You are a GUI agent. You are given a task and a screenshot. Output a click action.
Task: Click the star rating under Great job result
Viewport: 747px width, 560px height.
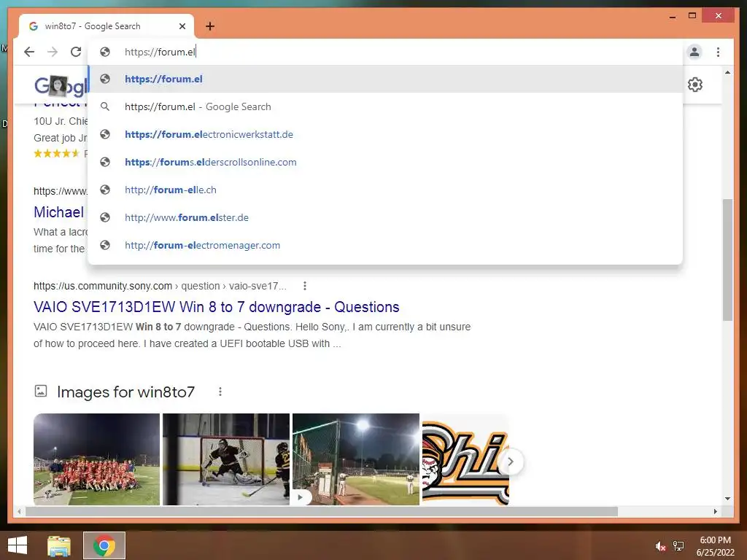coord(56,153)
